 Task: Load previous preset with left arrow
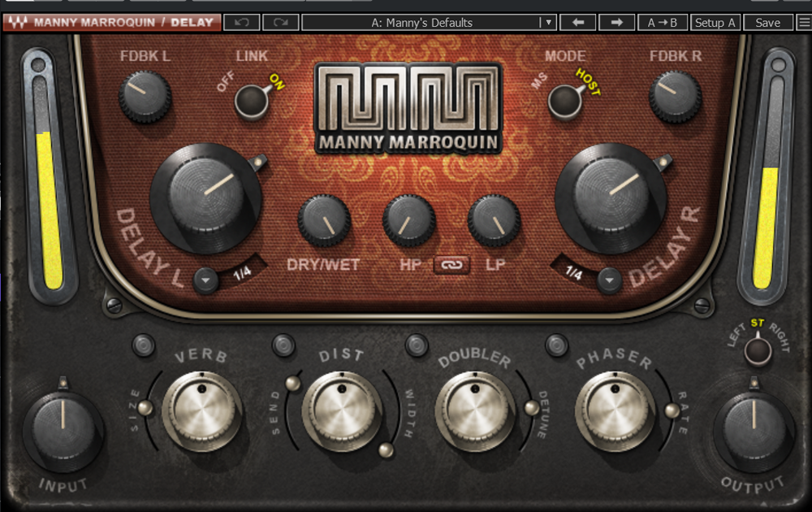(578, 22)
